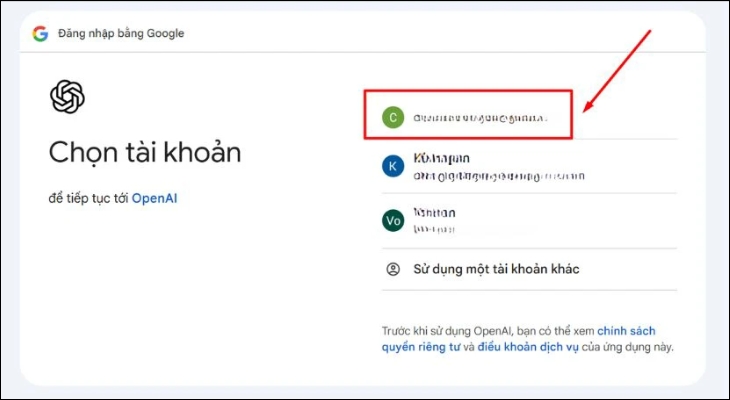Click the blue "K" account avatar
This screenshot has height=400, width=730.
pos(393,166)
